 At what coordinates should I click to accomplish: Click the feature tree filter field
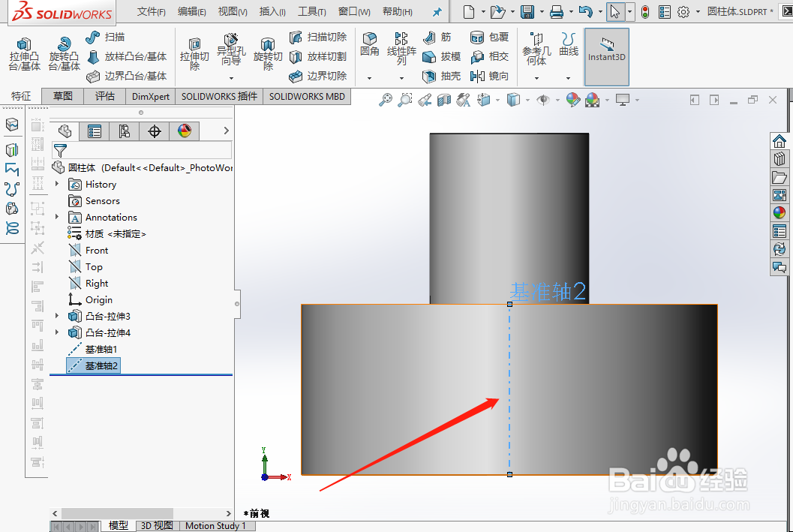142,150
